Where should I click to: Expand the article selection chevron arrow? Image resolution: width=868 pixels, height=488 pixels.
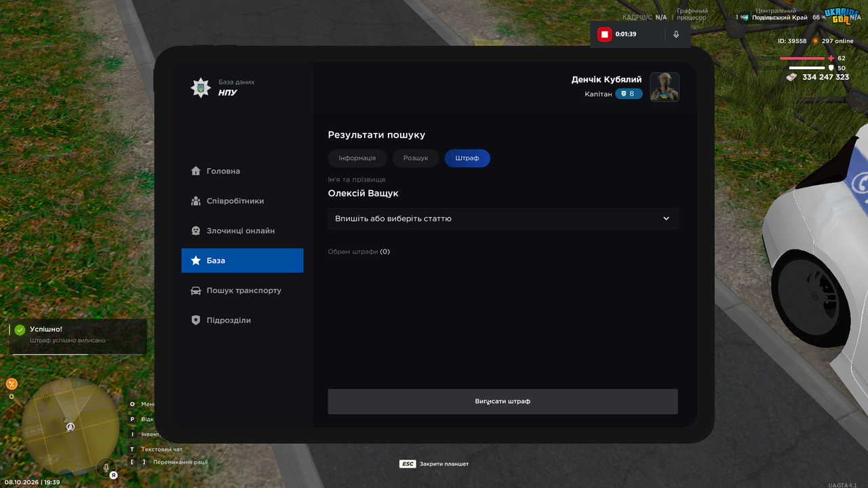point(666,218)
